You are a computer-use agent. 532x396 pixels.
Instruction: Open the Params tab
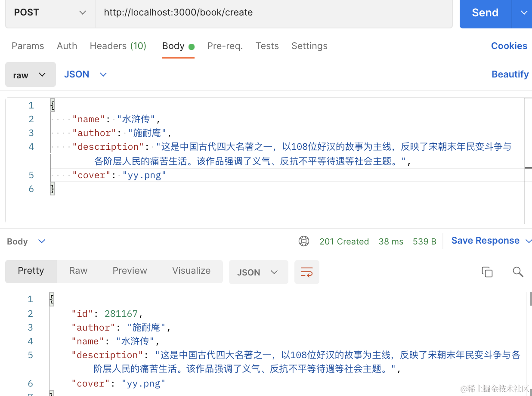pyautogui.click(x=28, y=46)
